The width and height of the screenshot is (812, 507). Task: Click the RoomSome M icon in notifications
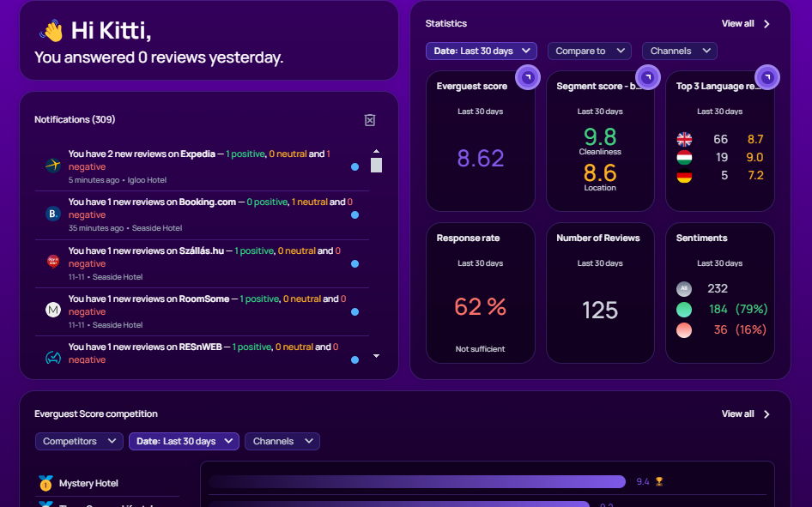[53, 310]
